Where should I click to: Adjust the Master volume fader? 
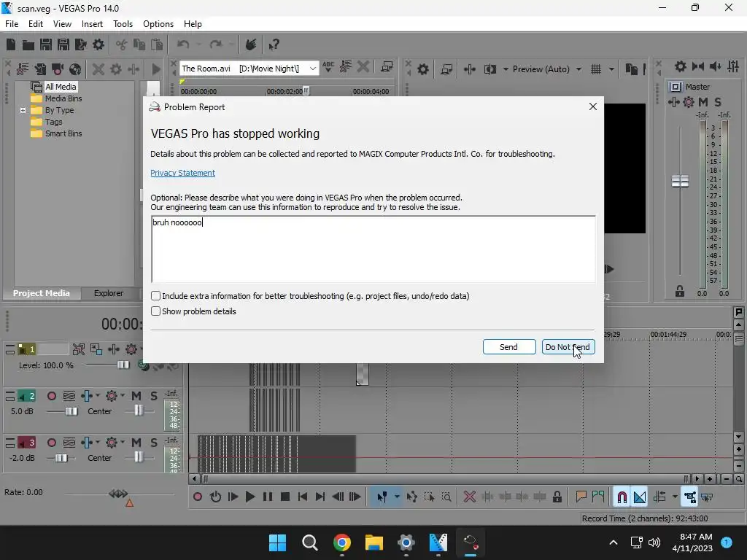tap(680, 181)
